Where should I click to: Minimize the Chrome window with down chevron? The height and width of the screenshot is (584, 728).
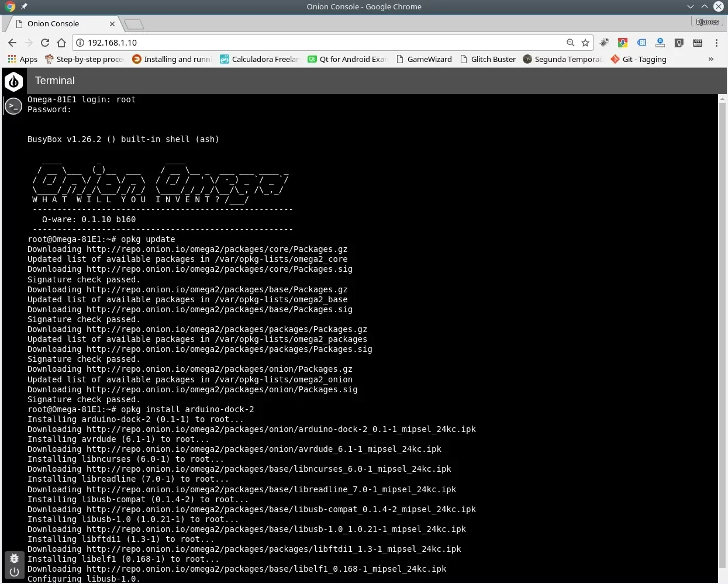[691, 6]
